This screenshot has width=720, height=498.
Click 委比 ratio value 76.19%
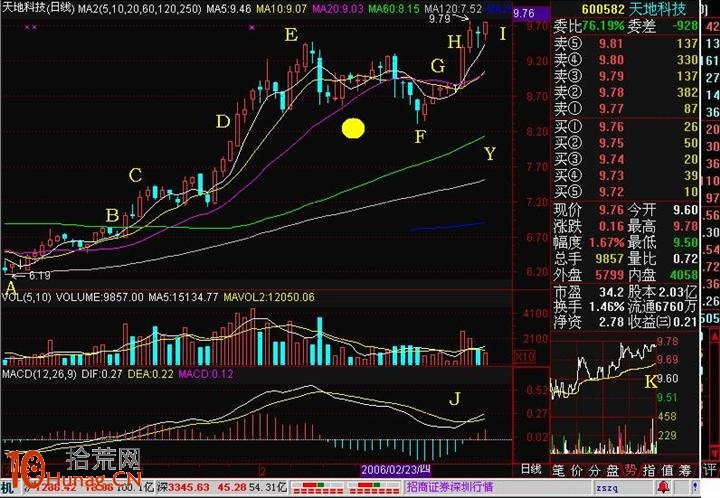tap(603, 26)
